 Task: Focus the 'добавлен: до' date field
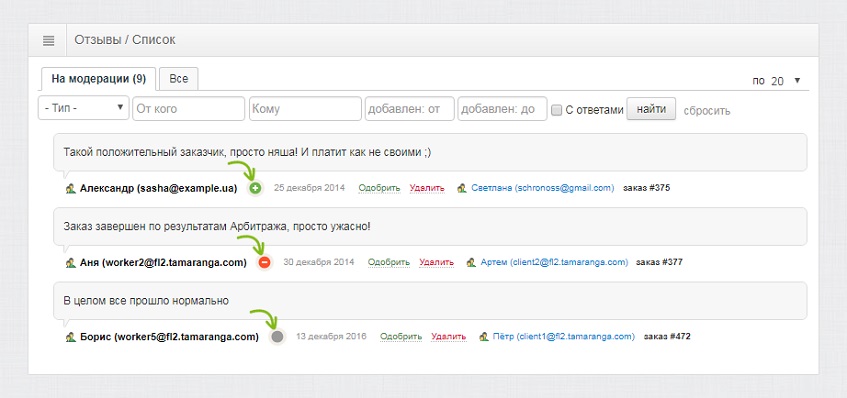pyautogui.click(x=502, y=109)
